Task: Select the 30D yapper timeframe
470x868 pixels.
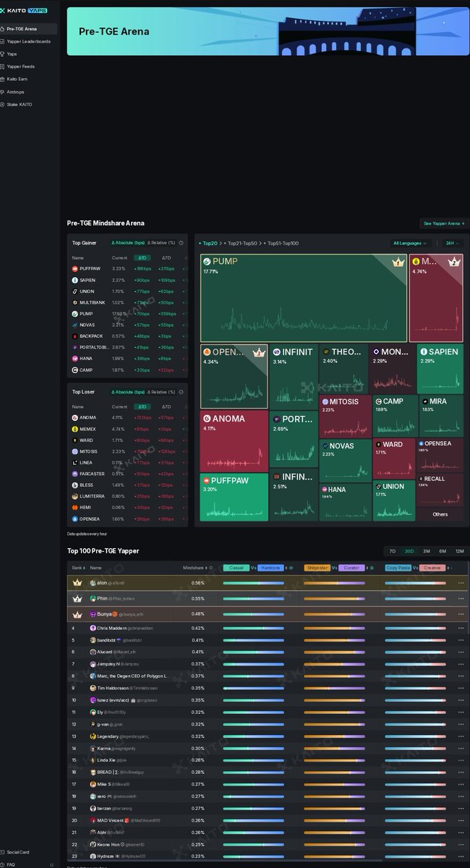Action: click(409, 551)
